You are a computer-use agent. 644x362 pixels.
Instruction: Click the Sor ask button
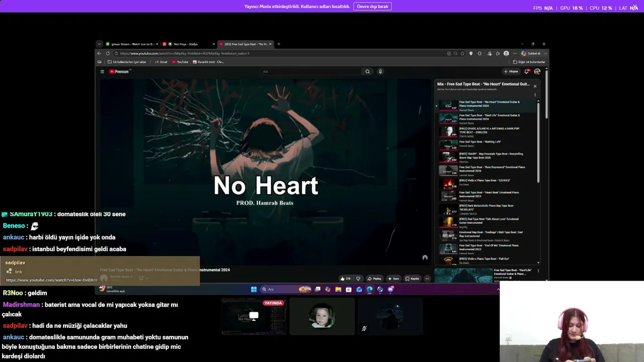393,279
